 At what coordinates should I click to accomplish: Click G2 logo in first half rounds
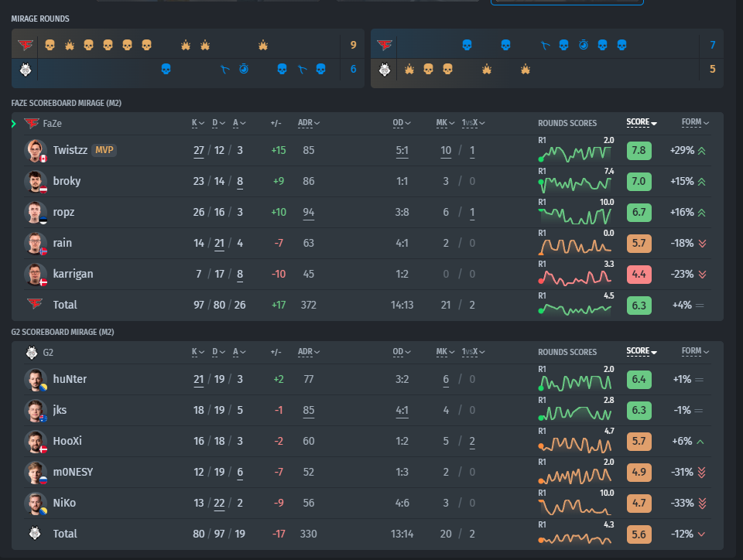coord(26,70)
